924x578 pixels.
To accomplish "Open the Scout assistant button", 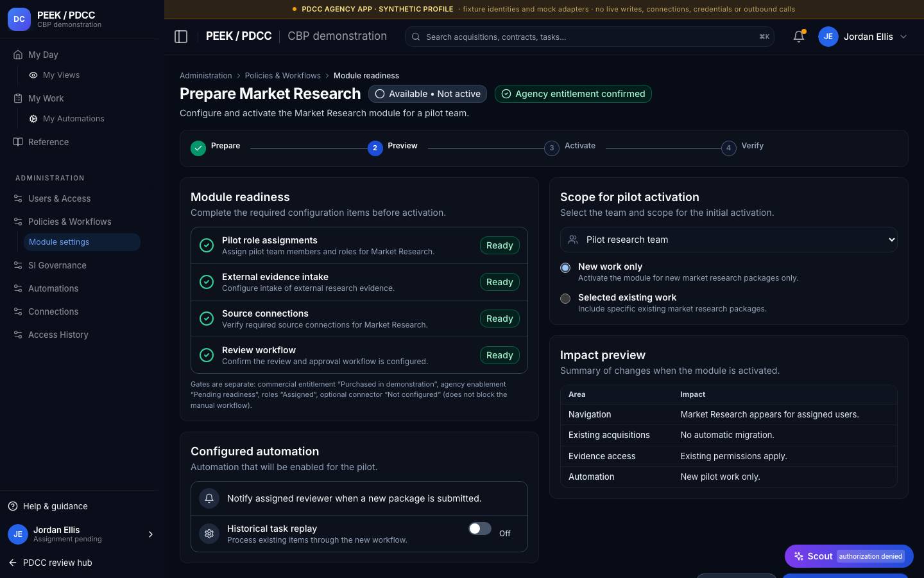I will [849, 556].
